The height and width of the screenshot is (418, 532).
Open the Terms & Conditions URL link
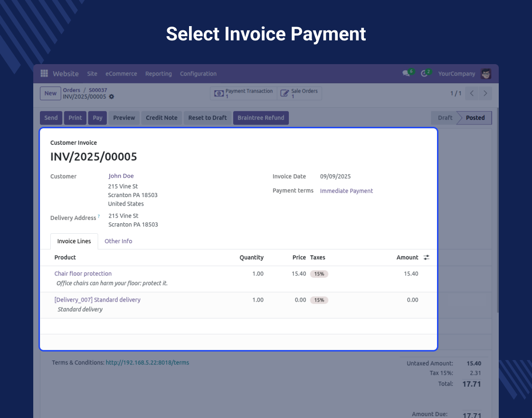(x=147, y=362)
